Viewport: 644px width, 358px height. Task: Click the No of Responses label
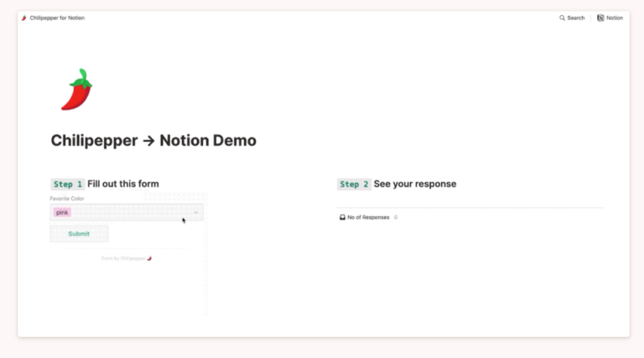click(x=368, y=217)
